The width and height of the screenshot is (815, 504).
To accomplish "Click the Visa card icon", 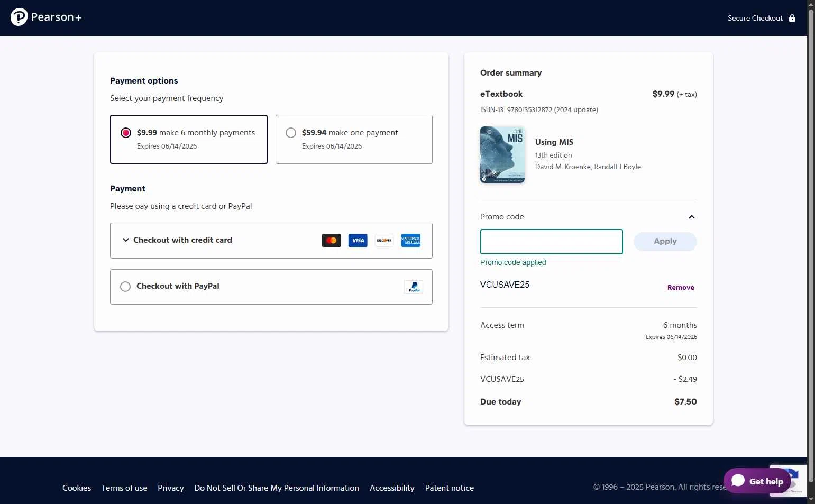I will 358,241.
